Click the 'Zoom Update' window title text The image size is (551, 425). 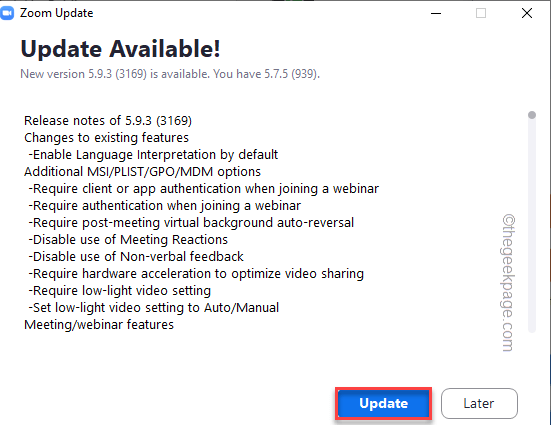(57, 13)
